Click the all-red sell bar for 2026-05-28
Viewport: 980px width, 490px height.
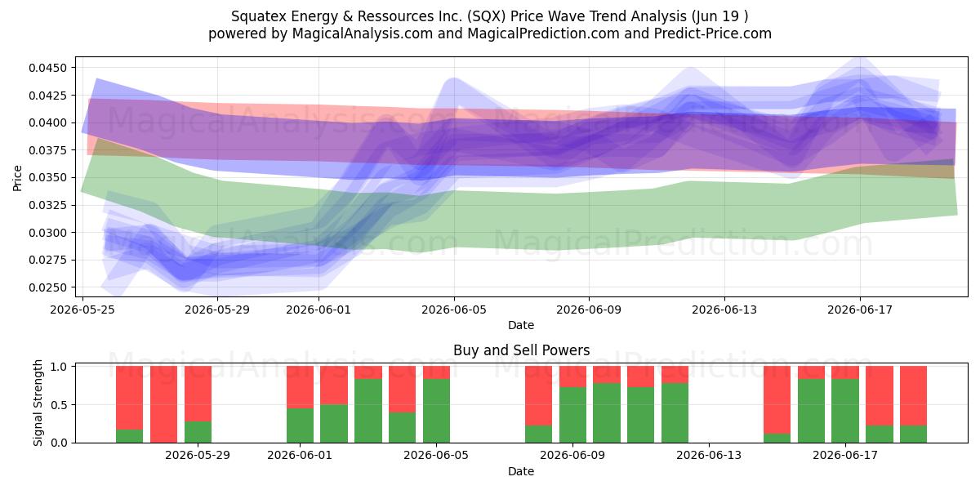coord(164,404)
